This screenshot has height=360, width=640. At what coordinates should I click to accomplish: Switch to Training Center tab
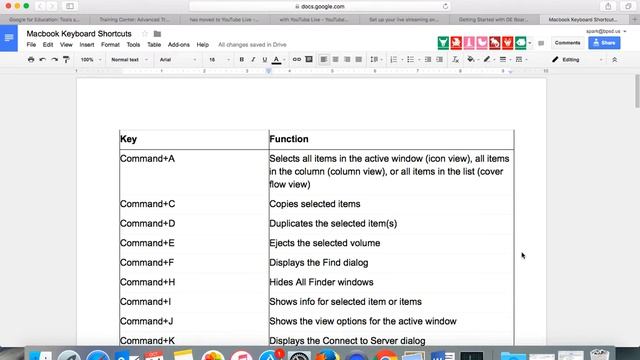[135, 19]
